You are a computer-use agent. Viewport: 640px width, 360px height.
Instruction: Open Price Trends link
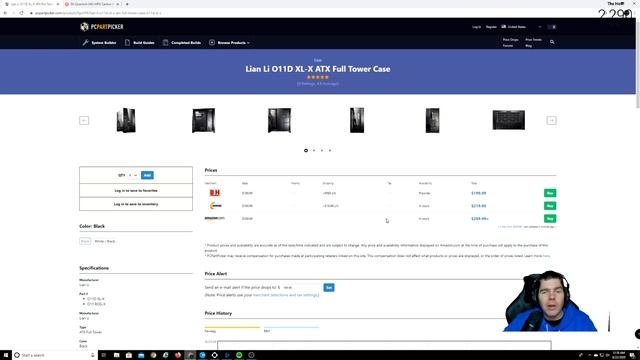[x=533, y=40]
